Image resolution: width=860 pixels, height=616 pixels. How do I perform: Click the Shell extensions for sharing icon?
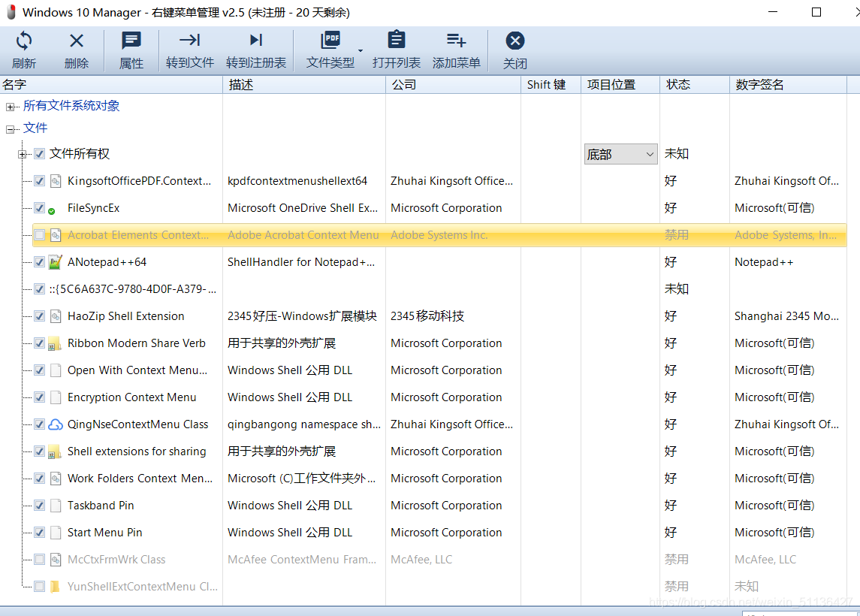pyautogui.click(x=55, y=451)
